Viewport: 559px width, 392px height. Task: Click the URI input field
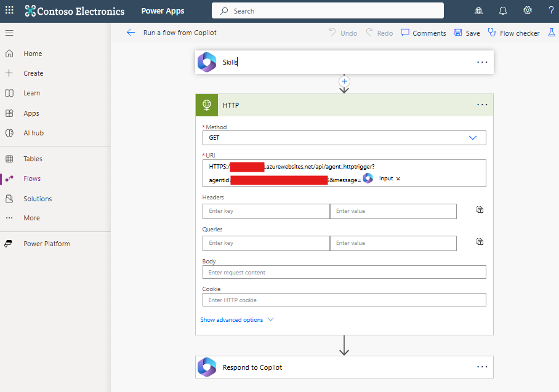(344, 173)
